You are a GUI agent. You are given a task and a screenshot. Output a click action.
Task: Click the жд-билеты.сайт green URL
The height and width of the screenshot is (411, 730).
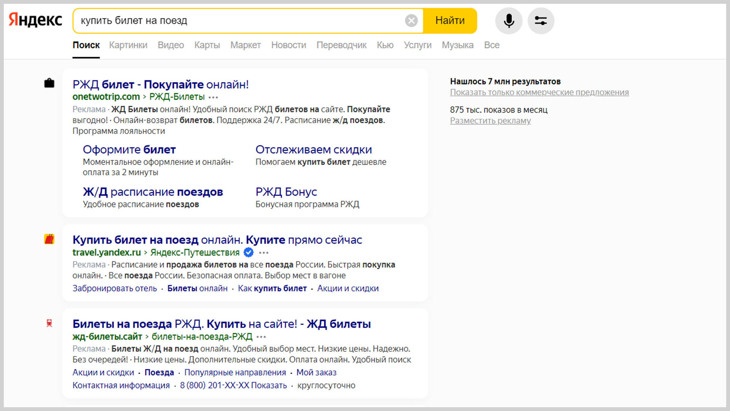click(107, 337)
